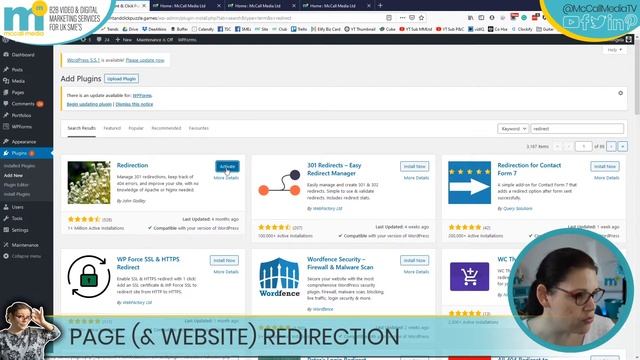Click the current page number field
The height and width of the screenshot is (360, 640).
click(583, 147)
